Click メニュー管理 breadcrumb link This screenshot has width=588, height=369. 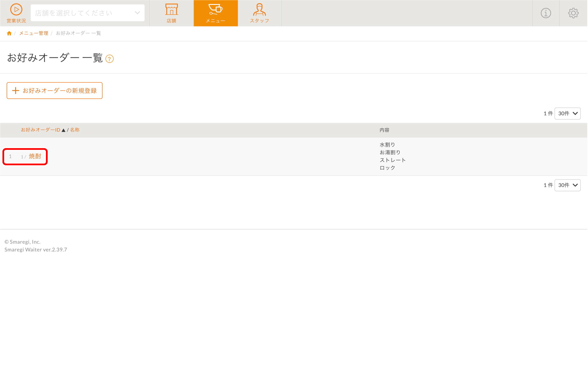point(34,33)
